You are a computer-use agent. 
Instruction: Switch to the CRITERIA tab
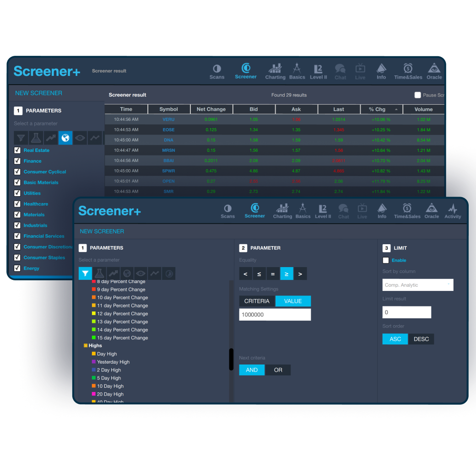[257, 301]
